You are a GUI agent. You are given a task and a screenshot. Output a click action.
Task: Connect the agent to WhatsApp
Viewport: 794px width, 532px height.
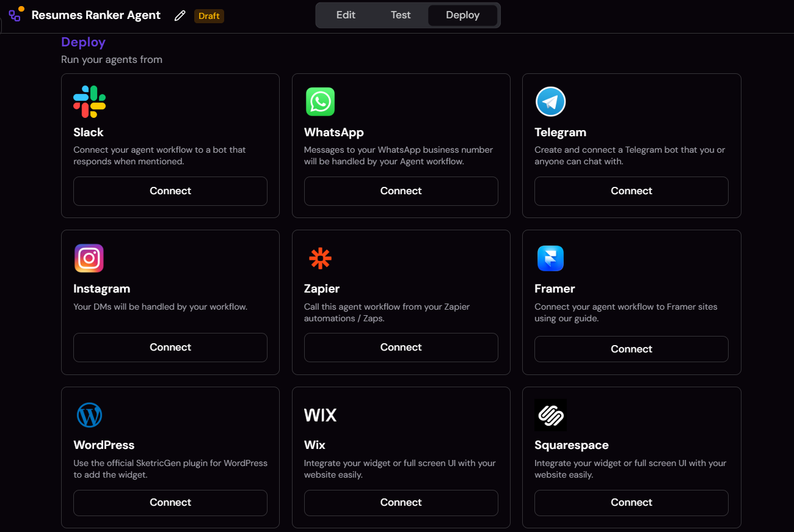tap(401, 191)
